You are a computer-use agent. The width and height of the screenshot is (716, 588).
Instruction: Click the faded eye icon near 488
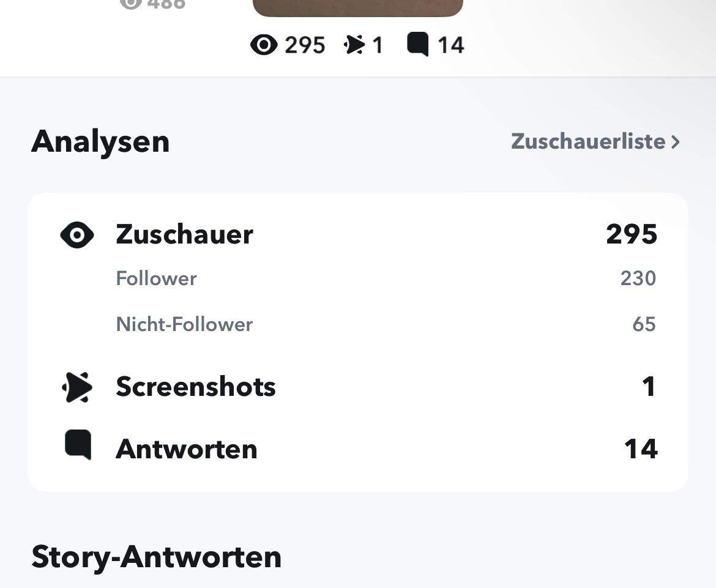pyautogui.click(x=130, y=3)
